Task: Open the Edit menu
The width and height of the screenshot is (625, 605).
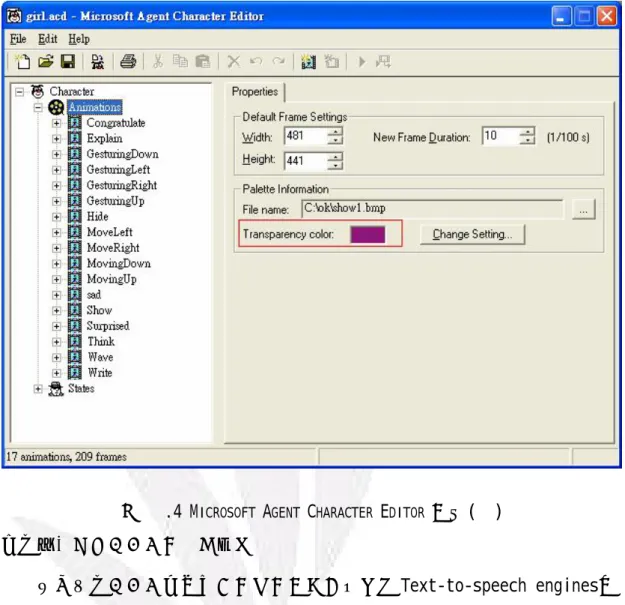Action: click(x=47, y=39)
